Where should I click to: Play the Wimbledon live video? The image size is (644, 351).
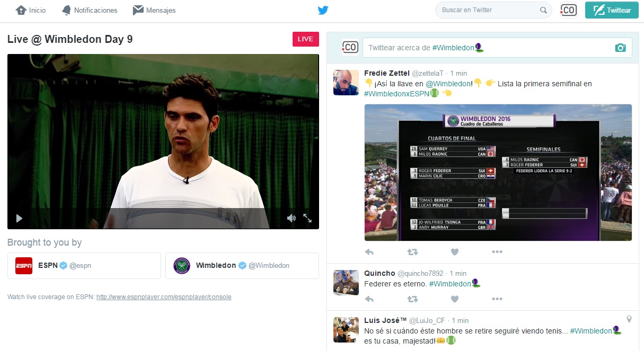[19, 218]
